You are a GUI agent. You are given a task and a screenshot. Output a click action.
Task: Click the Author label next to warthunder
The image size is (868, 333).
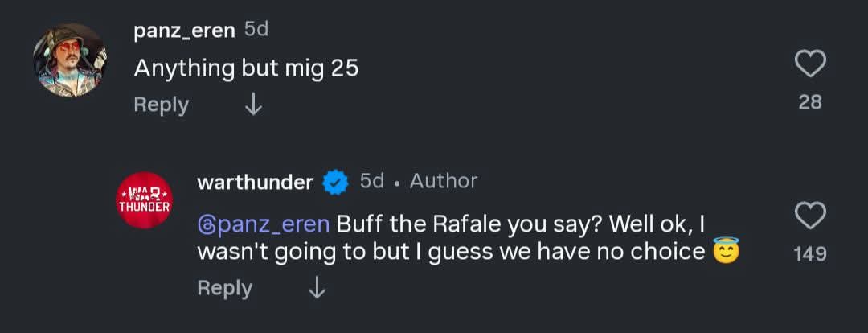443,182
